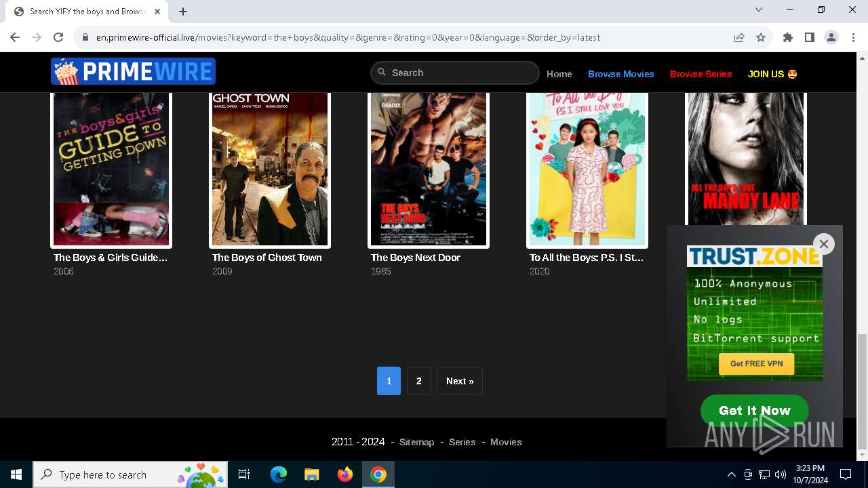Screen dimensions: 868x488
Task: Go forward using the browser forward arrow
Action: (x=37, y=37)
